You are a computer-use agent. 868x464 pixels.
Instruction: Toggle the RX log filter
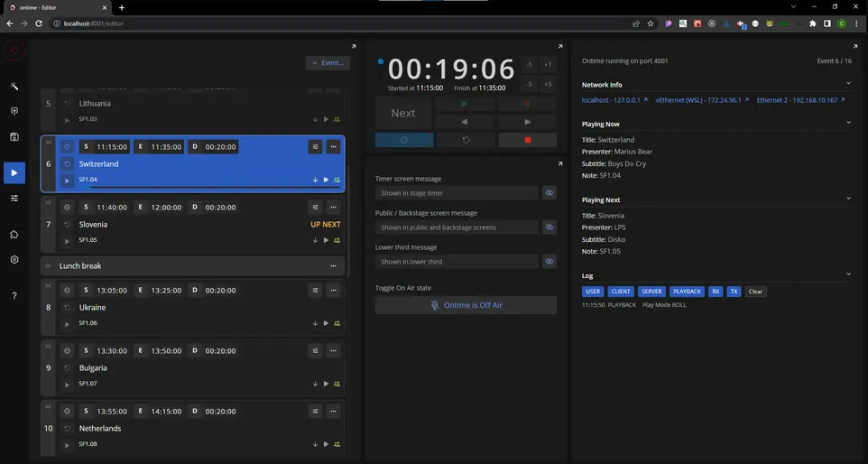(x=716, y=292)
